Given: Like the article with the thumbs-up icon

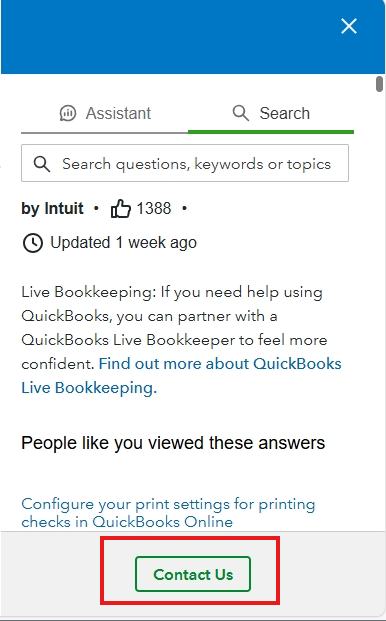Looking at the screenshot, I should (120, 208).
